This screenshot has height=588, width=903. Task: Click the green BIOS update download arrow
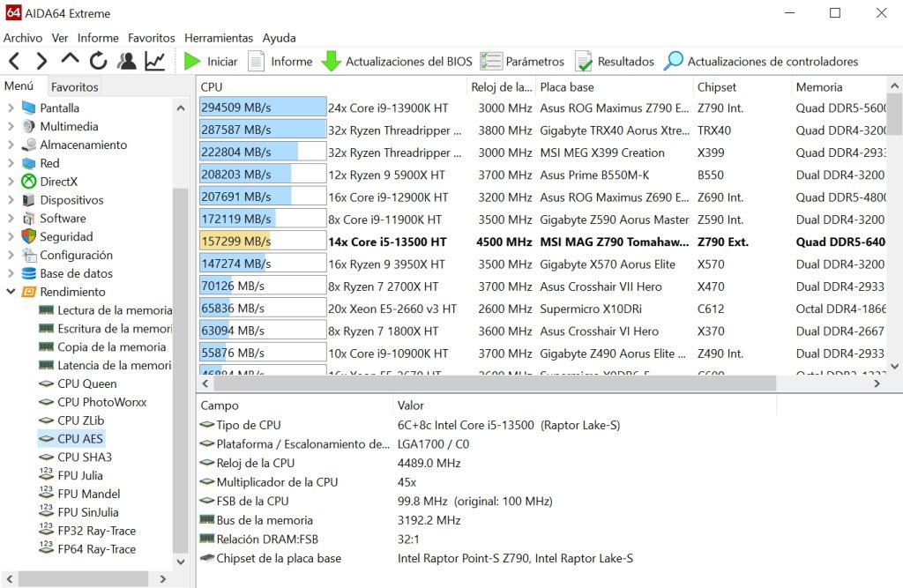(332, 61)
